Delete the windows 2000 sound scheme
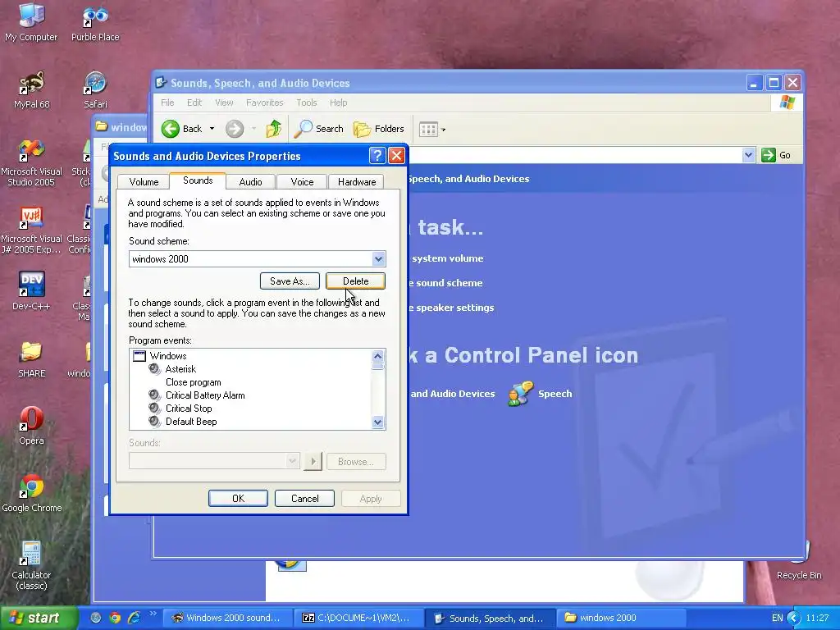Screen dimensions: 840x630 coord(355,281)
